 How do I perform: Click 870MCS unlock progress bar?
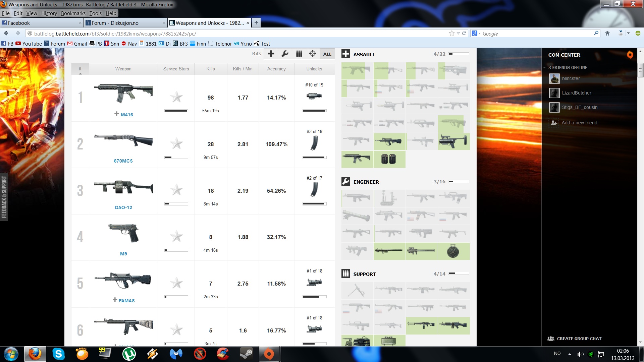click(x=314, y=157)
